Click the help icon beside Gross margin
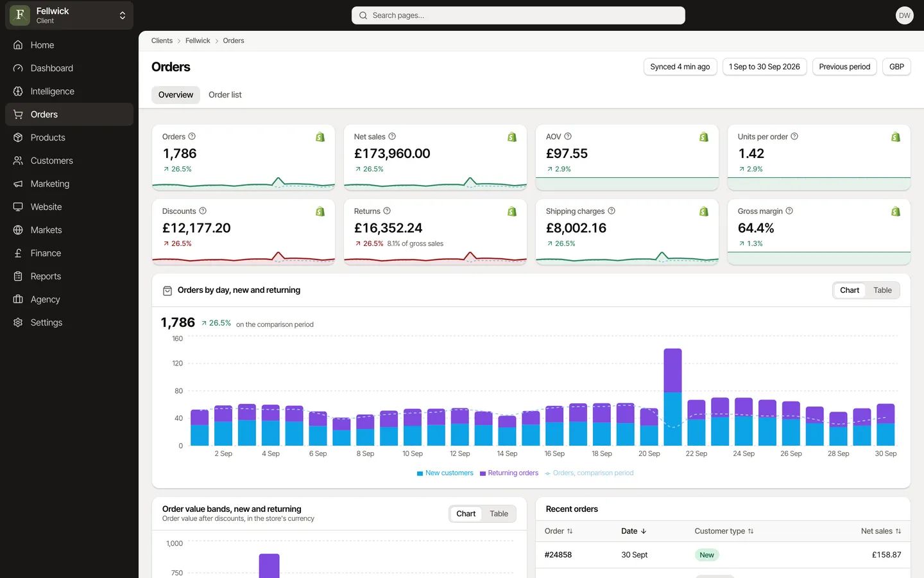 pos(789,211)
